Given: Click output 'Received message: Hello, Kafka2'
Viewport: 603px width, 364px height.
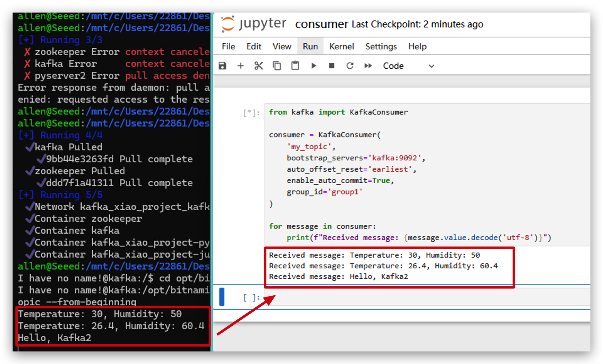Looking at the screenshot, I should click(x=338, y=276).
